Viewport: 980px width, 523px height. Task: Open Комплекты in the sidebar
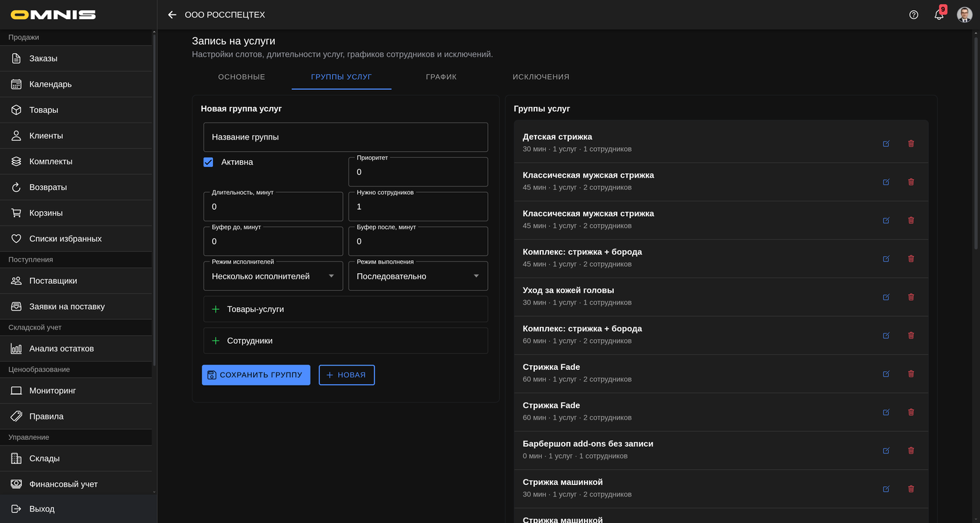coord(76,162)
